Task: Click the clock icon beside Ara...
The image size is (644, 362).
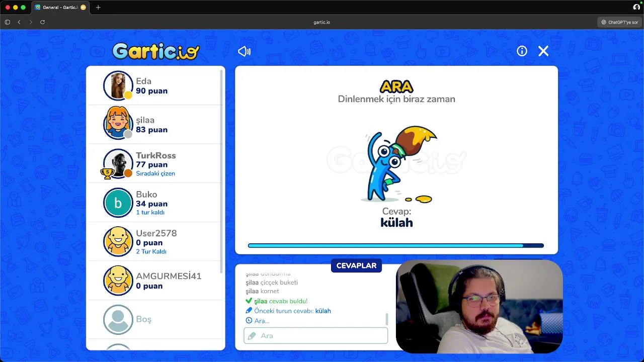Action: [x=249, y=320]
